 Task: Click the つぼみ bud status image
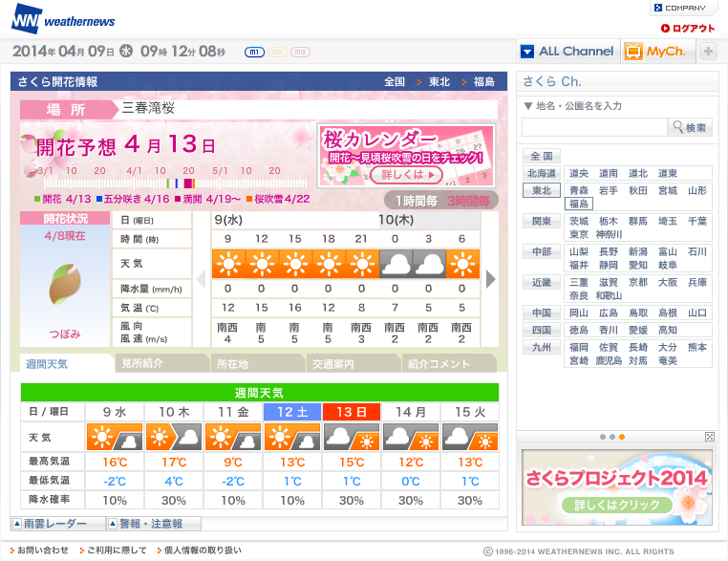click(x=65, y=284)
